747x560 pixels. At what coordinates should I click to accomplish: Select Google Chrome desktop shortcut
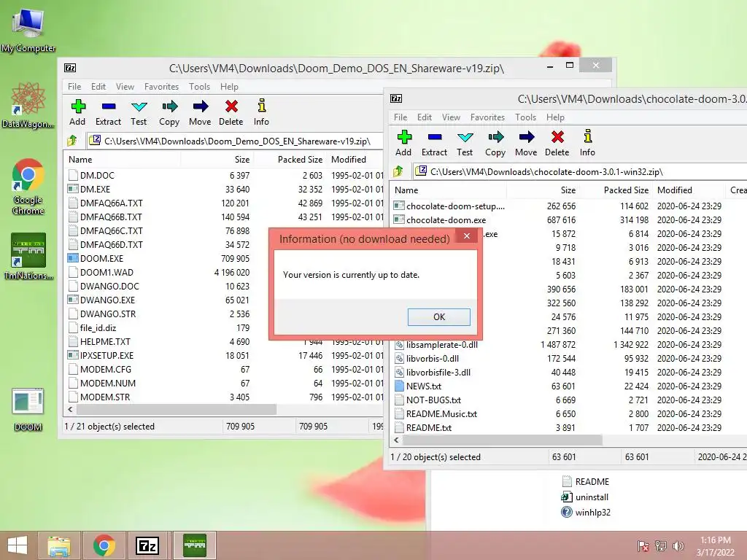(x=28, y=187)
